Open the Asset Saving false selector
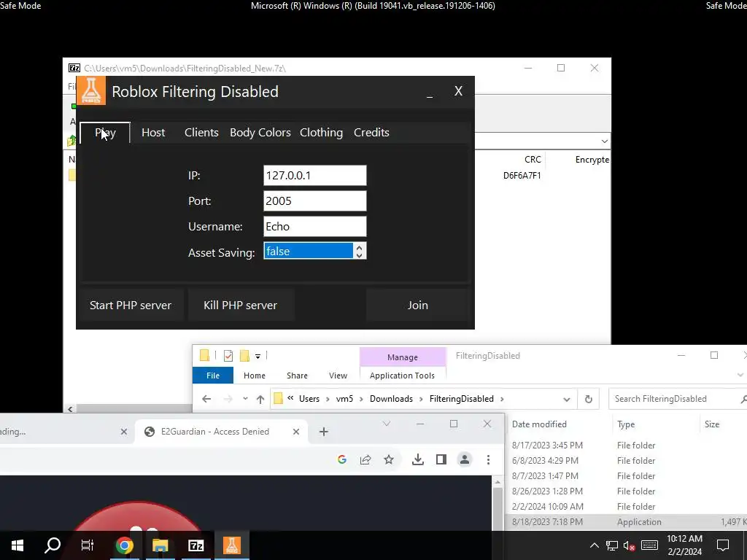Image resolution: width=747 pixels, height=560 pixels. 315,252
